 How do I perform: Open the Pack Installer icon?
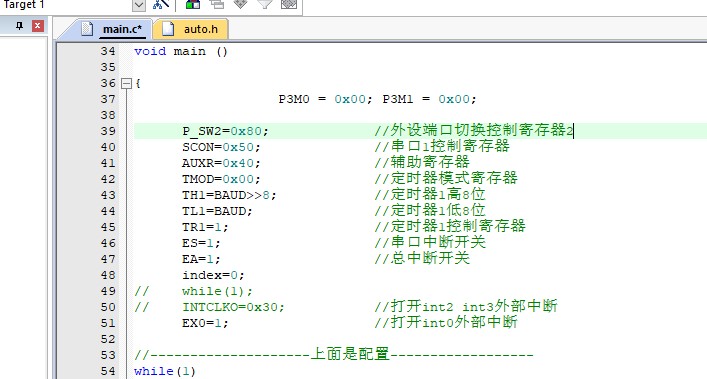point(289,4)
